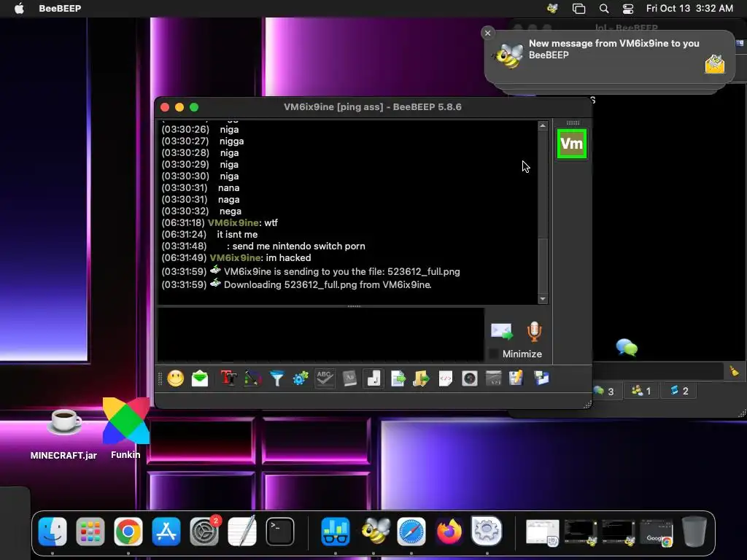This screenshot has width=747, height=560.
Task: Toggle the music note beep sound icon
Action: pyautogui.click(x=374, y=378)
